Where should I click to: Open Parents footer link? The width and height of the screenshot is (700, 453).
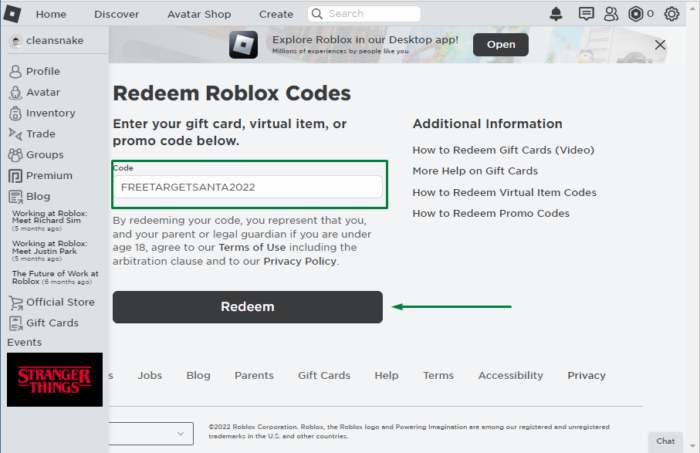(254, 375)
